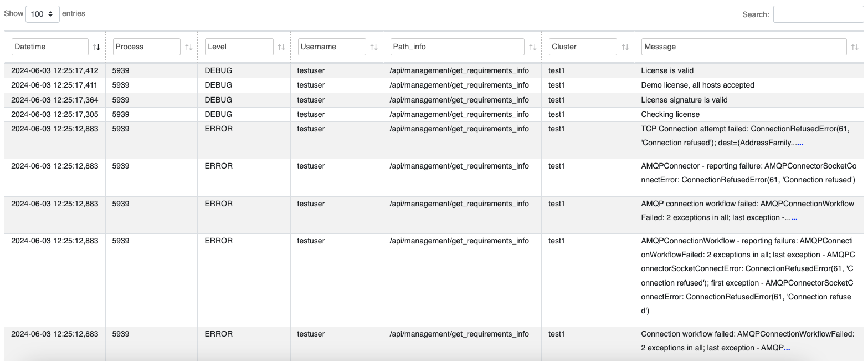This screenshot has width=868, height=361.
Task: Sort table by Datetime column arrows
Action: pyautogui.click(x=97, y=47)
